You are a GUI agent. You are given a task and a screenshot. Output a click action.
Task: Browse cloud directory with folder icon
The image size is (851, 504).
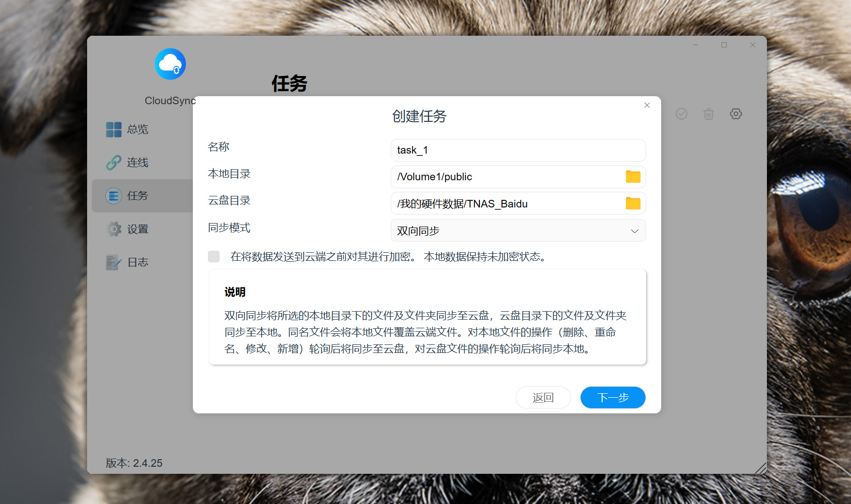tap(633, 203)
